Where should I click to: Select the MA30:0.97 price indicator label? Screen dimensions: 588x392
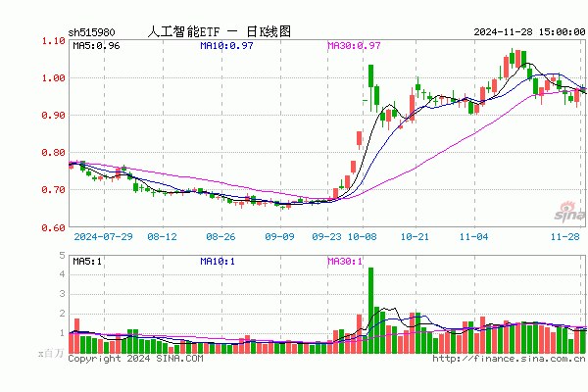353,46
